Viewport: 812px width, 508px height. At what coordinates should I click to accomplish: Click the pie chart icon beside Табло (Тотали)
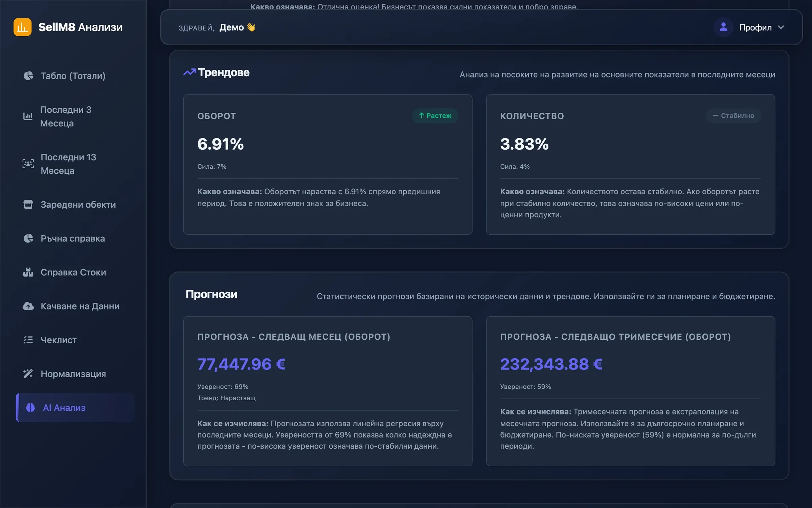(28, 76)
